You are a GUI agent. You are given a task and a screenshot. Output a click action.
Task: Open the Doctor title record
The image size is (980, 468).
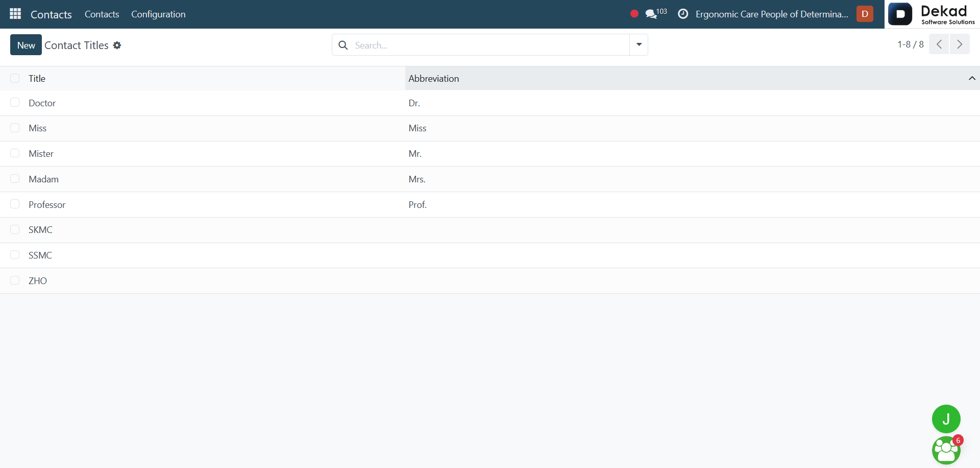[x=42, y=103]
